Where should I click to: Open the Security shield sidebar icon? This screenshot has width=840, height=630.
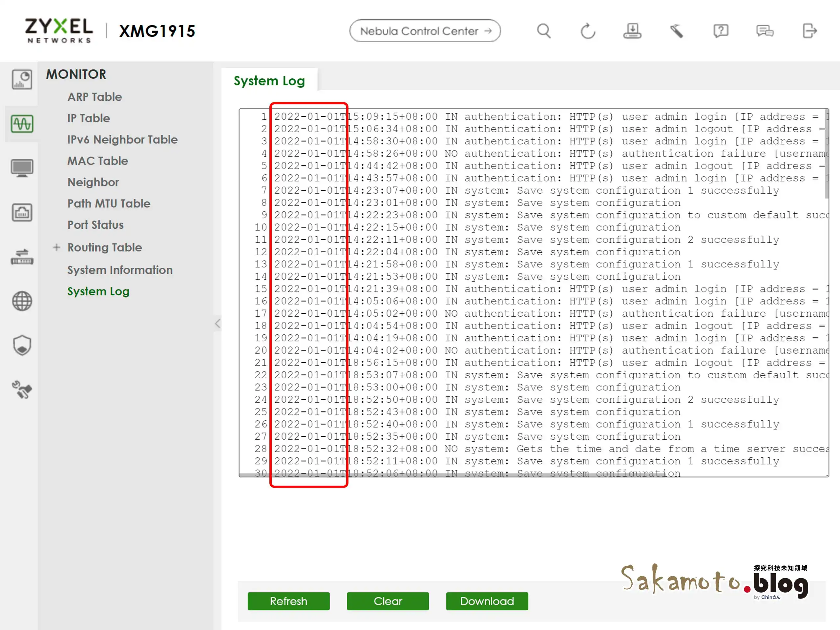click(x=22, y=345)
